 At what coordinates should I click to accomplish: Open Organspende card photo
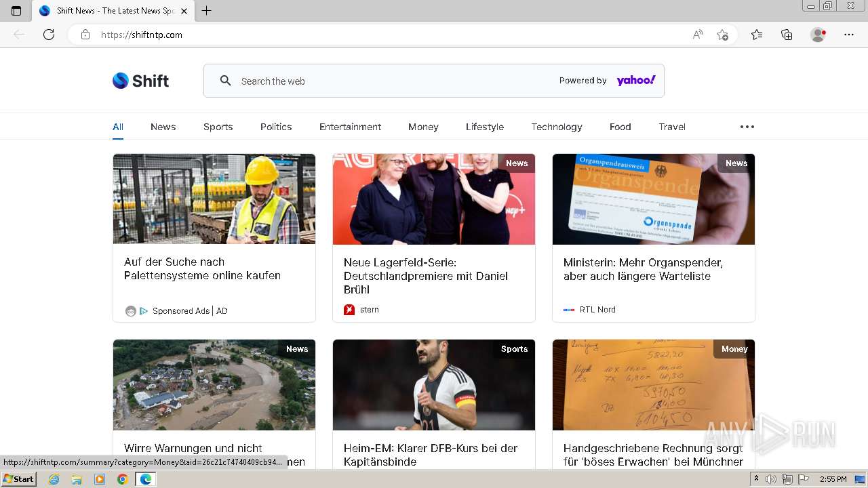(654, 199)
